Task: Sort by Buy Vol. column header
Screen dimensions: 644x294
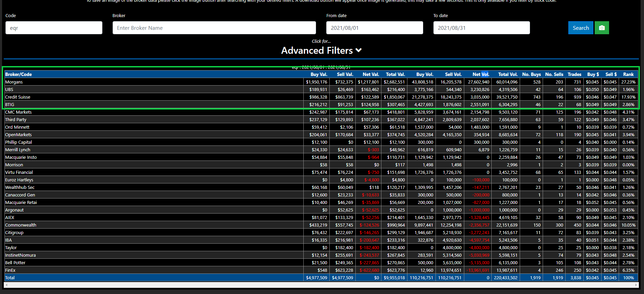Action: 425,74
